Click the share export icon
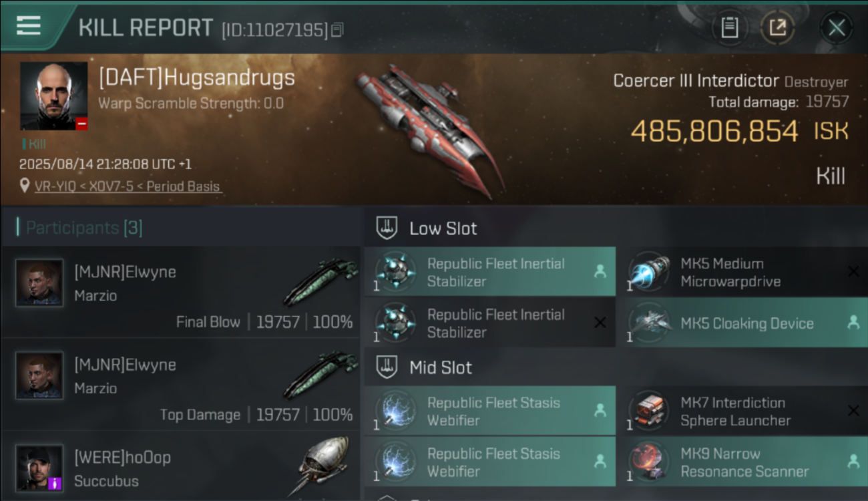The image size is (868, 501). (x=777, y=27)
